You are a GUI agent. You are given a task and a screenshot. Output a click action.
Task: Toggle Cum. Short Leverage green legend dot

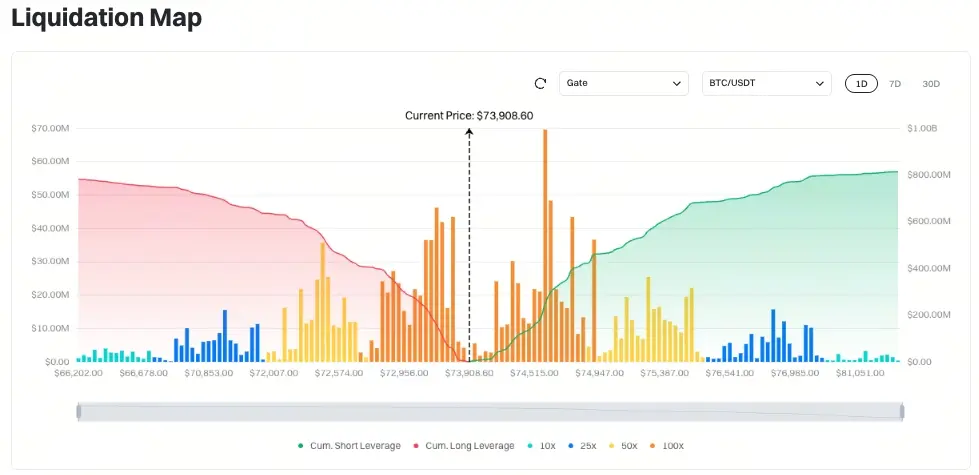coord(301,446)
